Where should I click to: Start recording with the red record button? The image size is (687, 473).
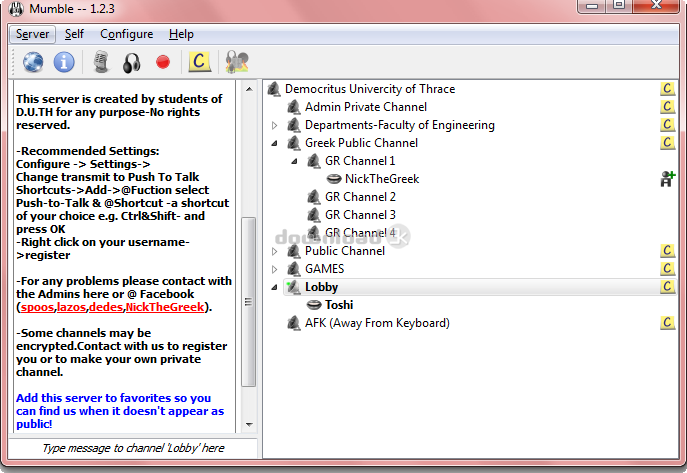(163, 62)
